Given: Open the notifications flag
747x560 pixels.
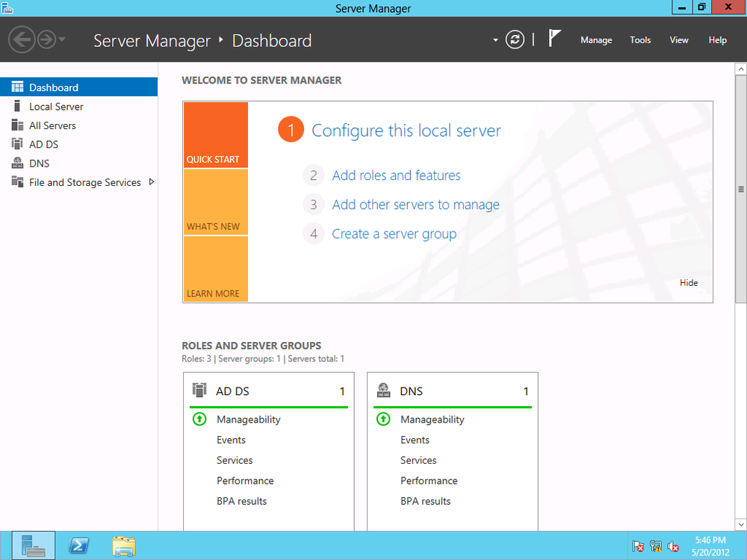Looking at the screenshot, I should pos(554,38).
